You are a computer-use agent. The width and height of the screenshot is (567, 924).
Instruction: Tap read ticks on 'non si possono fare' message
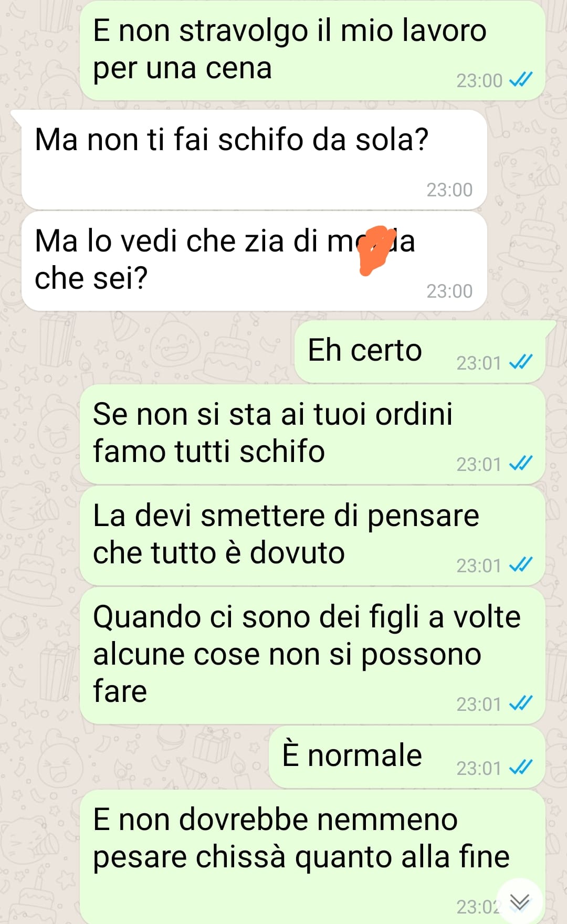pos(521,703)
